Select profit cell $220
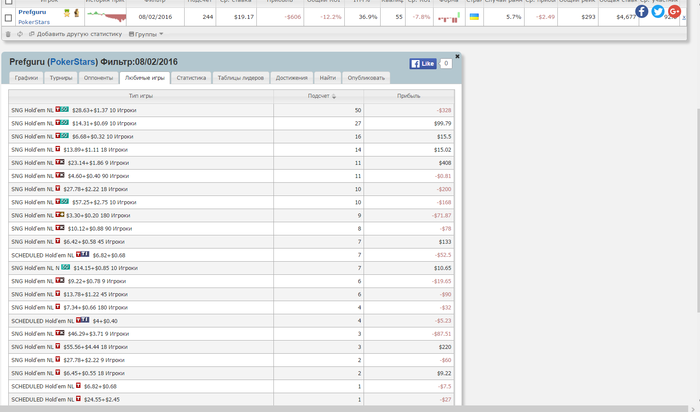The width and height of the screenshot is (700, 412). tap(409, 347)
